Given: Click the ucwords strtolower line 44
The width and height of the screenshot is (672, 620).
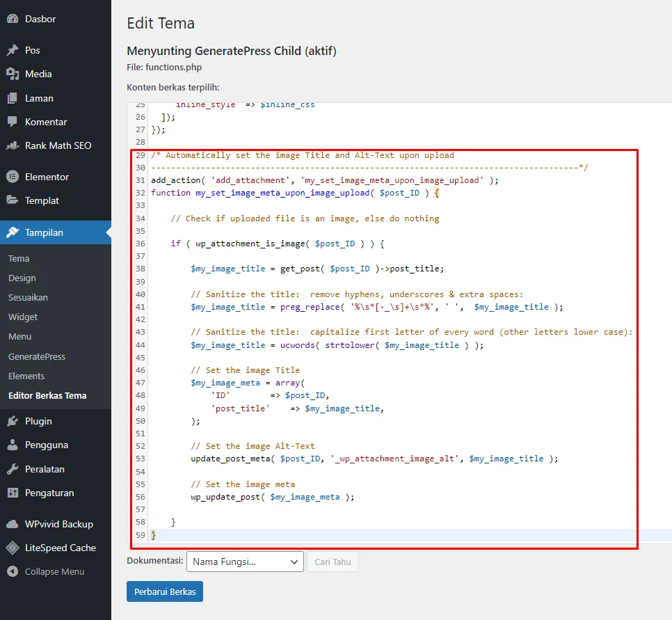Looking at the screenshot, I should pos(337,345).
